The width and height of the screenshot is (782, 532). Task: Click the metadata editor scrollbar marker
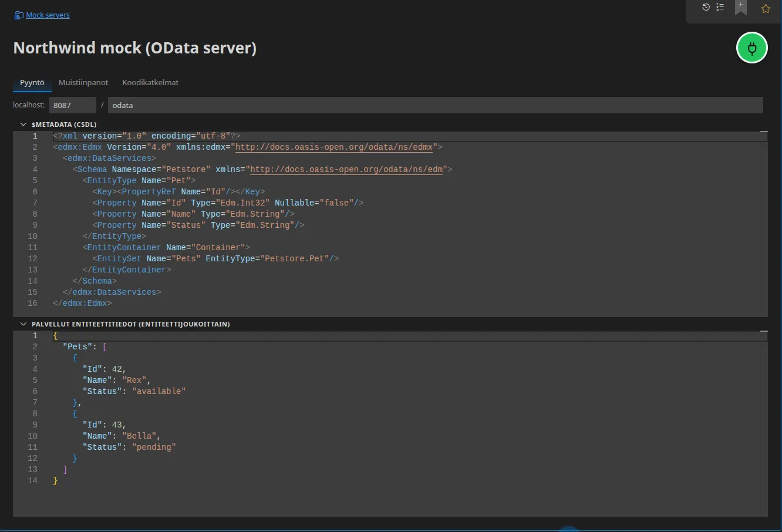(764, 133)
